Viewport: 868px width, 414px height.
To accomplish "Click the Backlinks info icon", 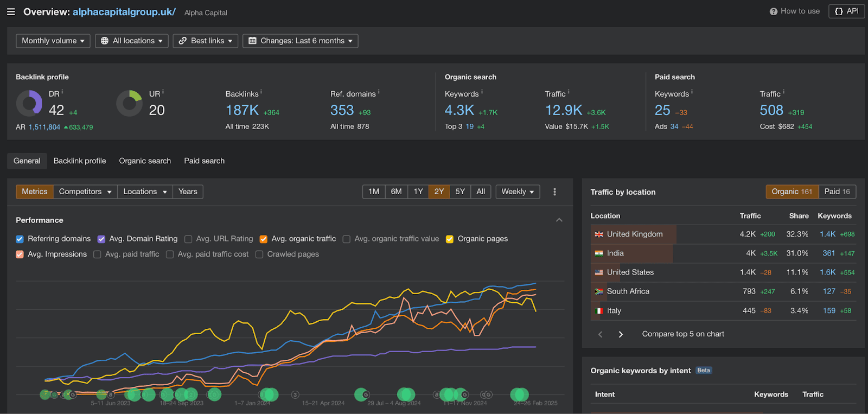I will coord(261,92).
